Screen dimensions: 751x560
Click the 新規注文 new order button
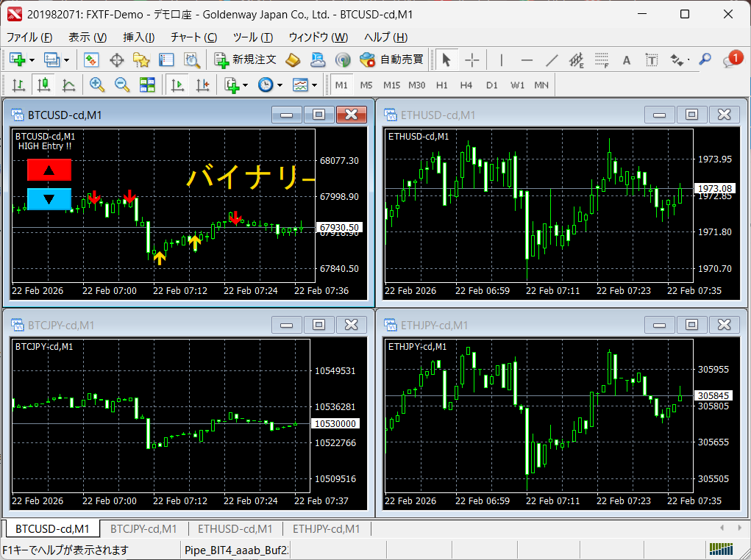tap(245, 60)
